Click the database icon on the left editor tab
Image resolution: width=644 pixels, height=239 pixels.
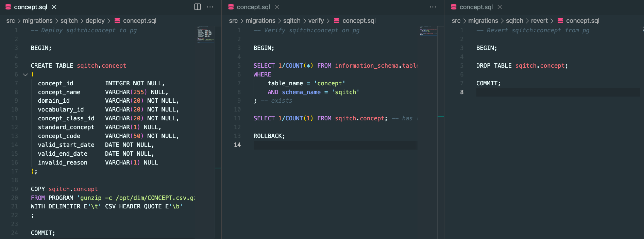pos(8,7)
